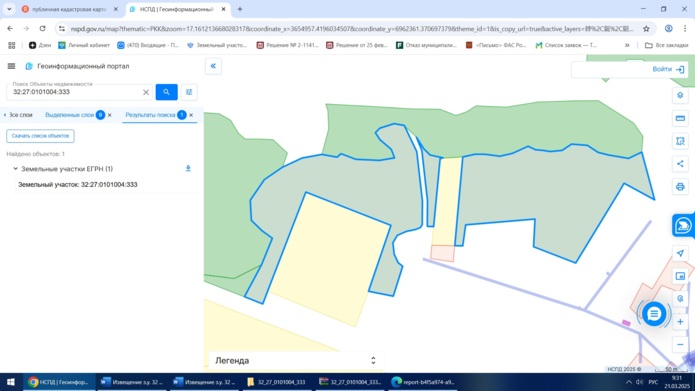Open the layers icon on the map toolbar

tap(680, 95)
